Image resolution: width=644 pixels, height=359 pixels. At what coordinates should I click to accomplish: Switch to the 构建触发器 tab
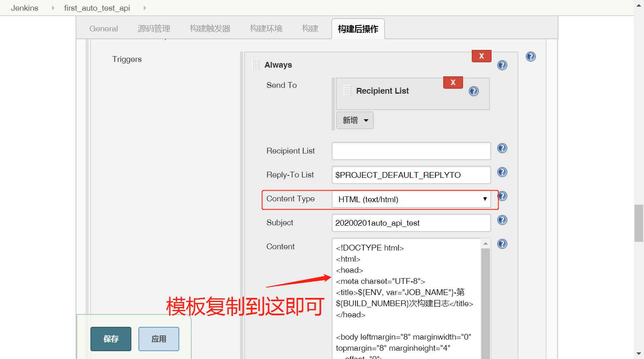point(210,29)
